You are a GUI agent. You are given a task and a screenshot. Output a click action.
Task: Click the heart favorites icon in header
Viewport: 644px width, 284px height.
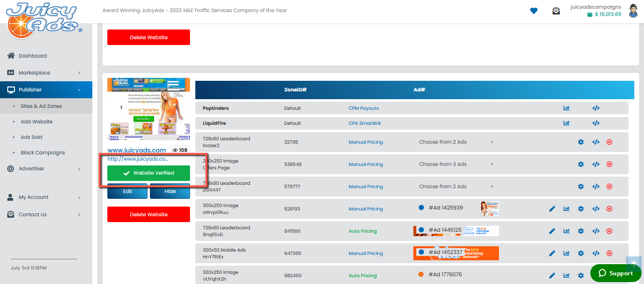point(534,11)
